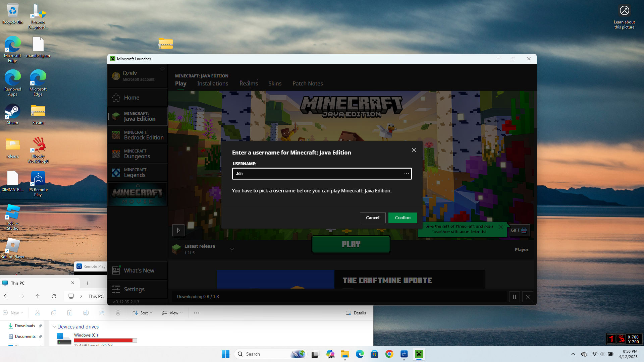The width and height of the screenshot is (644, 362).
Task: Click the taskbar Search box
Action: pos(270,354)
